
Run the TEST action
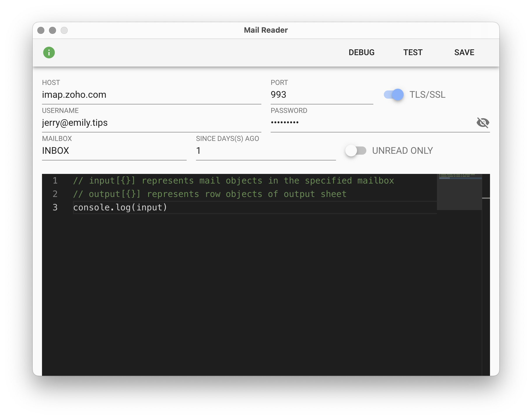pos(413,53)
